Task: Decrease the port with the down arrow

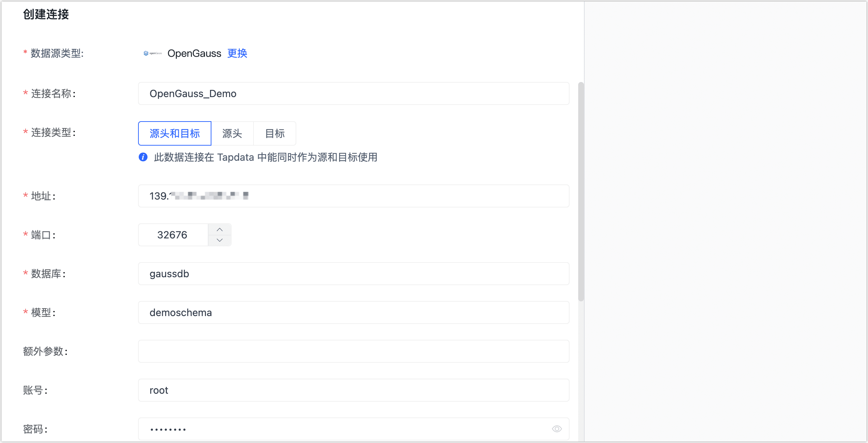Action: [x=220, y=240]
